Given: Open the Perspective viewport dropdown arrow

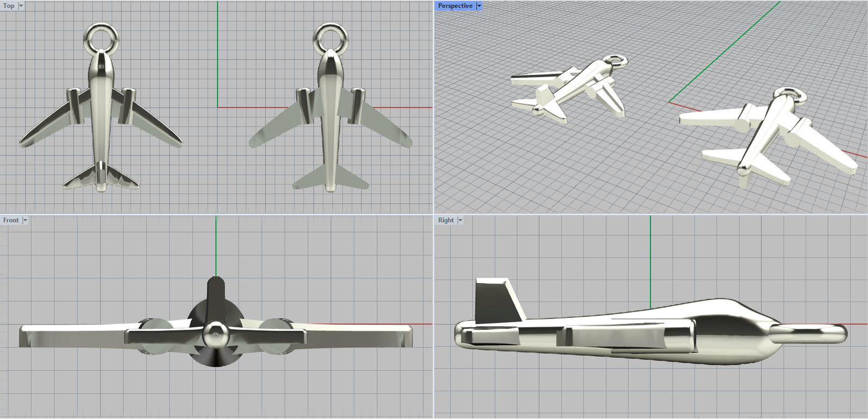Looking at the screenshot, I should tap(479, 5).
